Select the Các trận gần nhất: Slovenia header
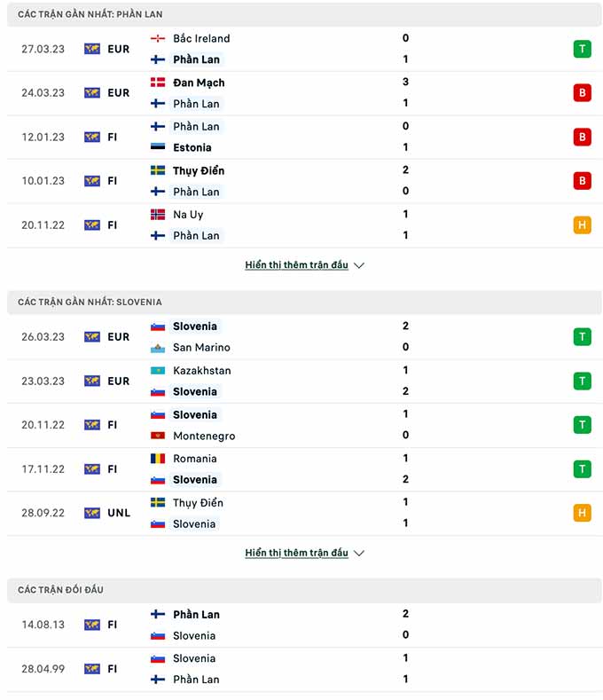This screenshot has width=603, height=700. (304, 303)
